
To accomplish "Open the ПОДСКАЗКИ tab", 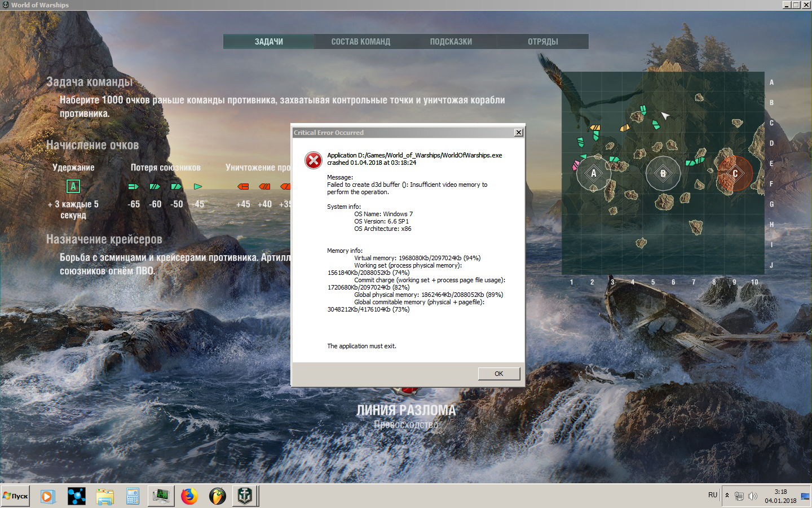I will tap(451, 42).
